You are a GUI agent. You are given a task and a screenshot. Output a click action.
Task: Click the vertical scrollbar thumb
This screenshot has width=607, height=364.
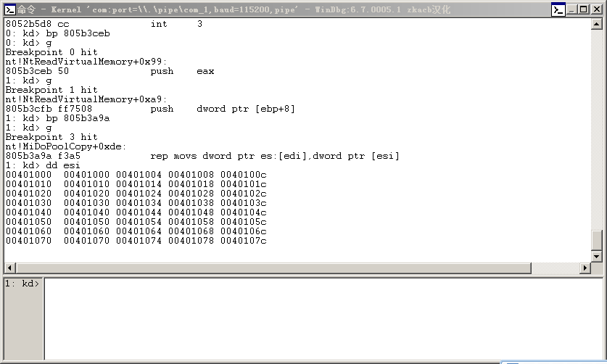coord(597,240)
